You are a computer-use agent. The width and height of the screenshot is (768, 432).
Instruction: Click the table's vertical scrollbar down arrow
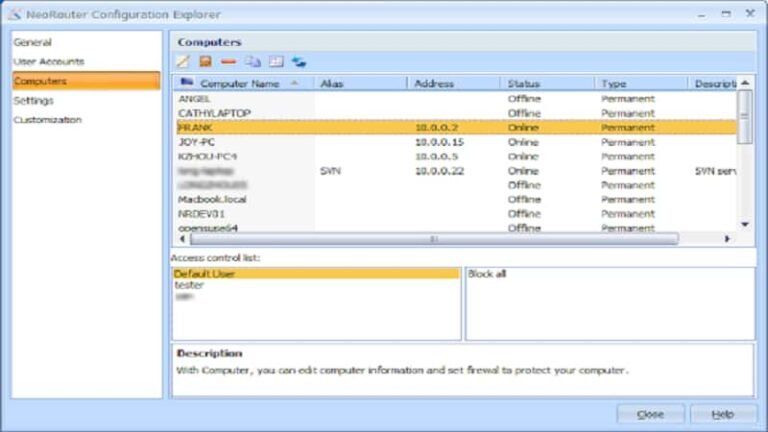(x=745, y=224)
